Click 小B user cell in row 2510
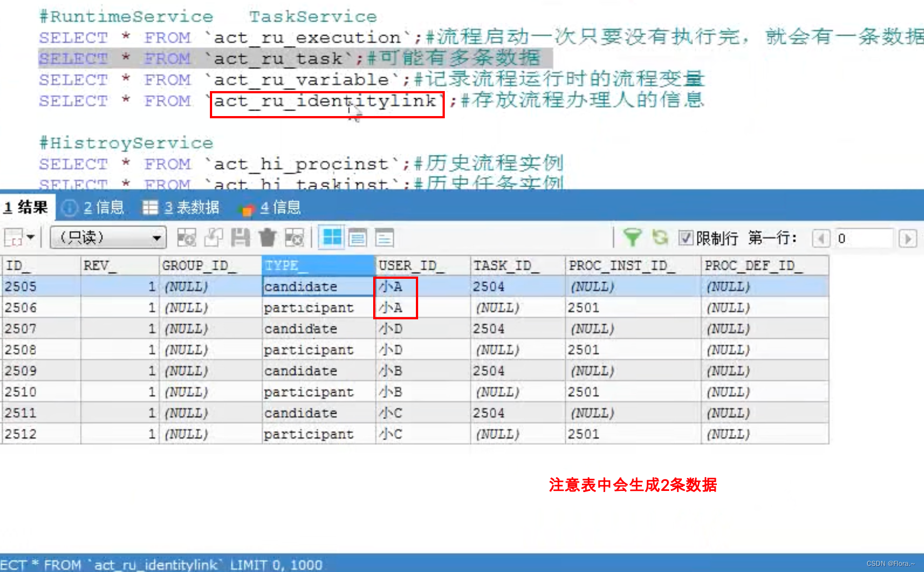The image size is (924, 572). coord(423,392)
